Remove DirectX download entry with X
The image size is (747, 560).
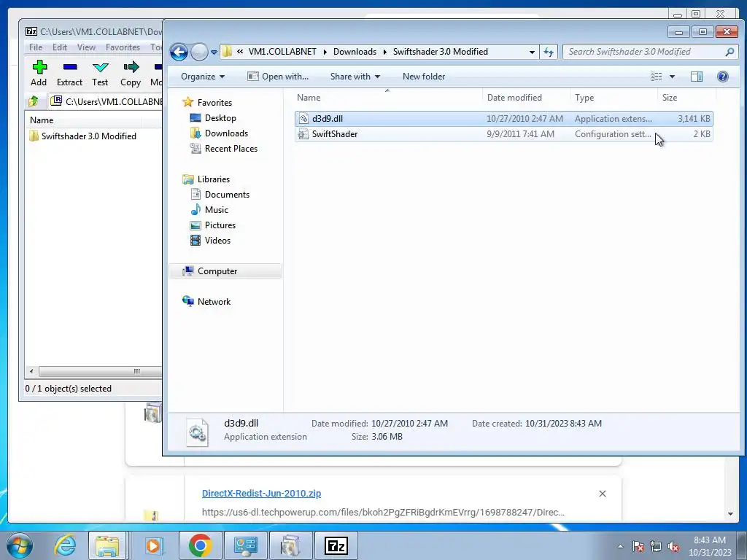pyautogui.click(x=602, y=494)
